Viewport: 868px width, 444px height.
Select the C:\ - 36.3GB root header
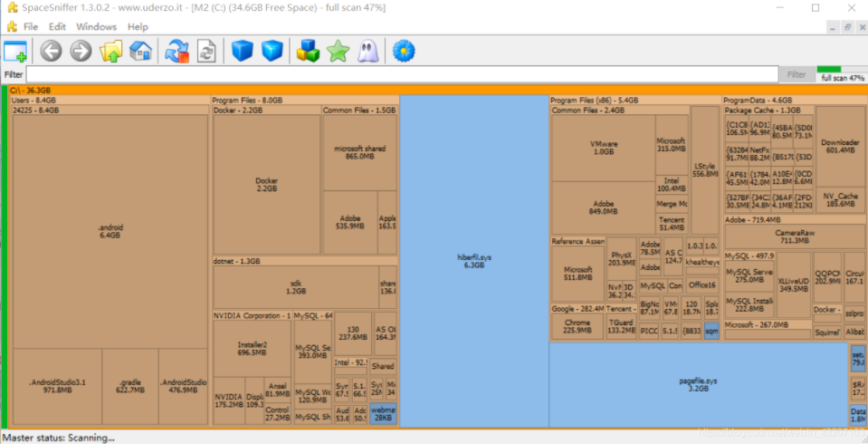pos(437,90)
